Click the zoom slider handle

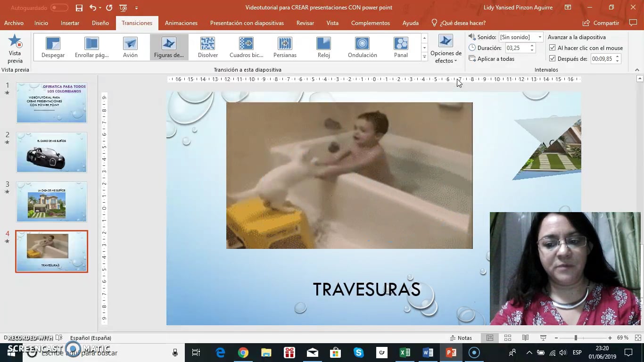click(x=575, y=338)
